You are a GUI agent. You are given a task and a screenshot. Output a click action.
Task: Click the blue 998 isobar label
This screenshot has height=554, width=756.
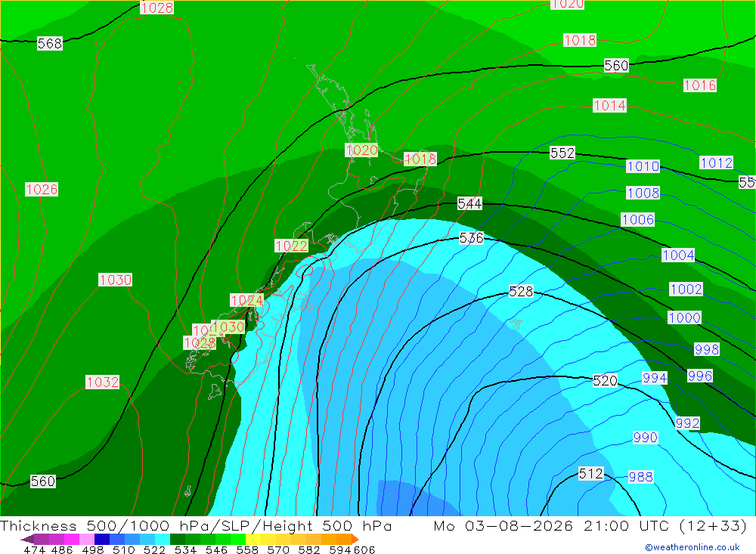point(707,350)
